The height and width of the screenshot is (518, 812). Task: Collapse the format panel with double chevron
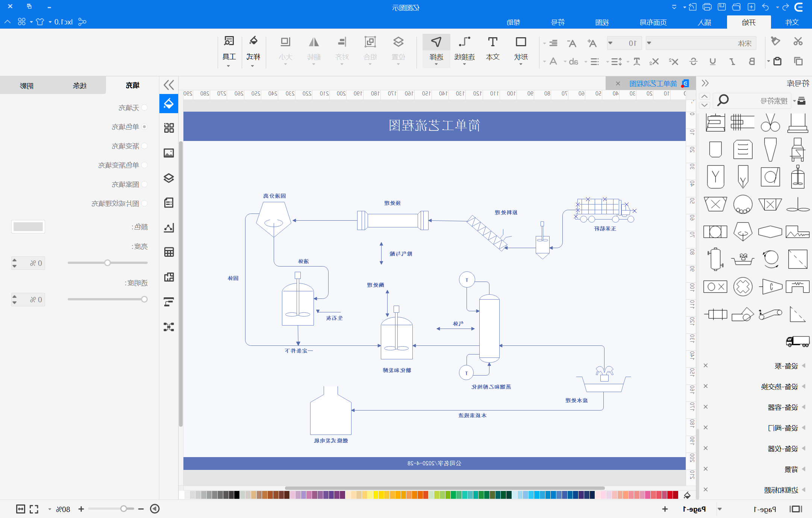(x=169, y=85)
